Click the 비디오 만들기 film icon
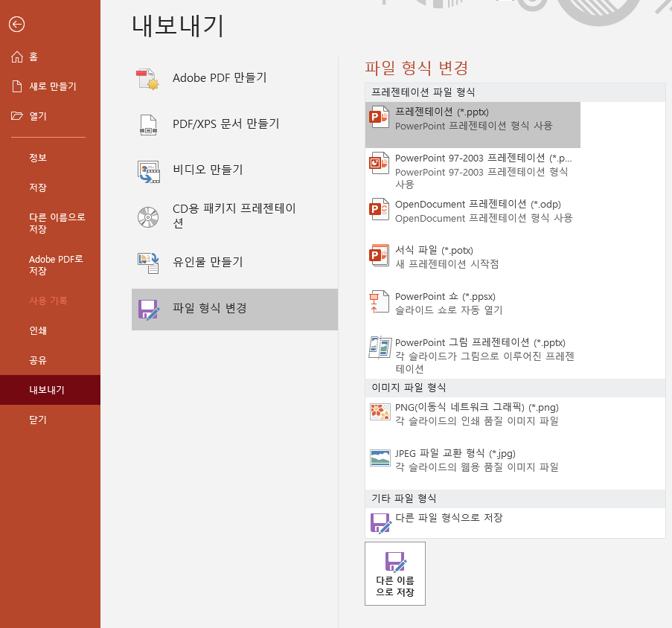The image size is (672, 628). click(x=148, y=171)
